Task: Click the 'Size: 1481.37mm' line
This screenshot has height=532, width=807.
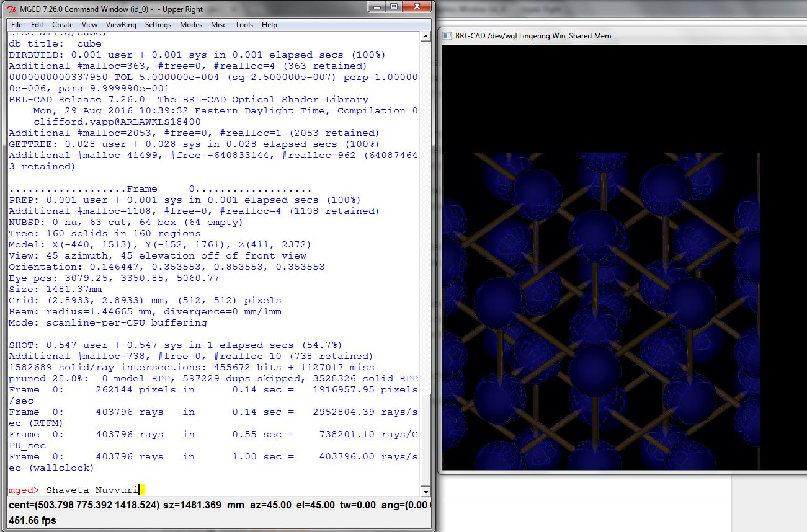Action: click(55, 290)
